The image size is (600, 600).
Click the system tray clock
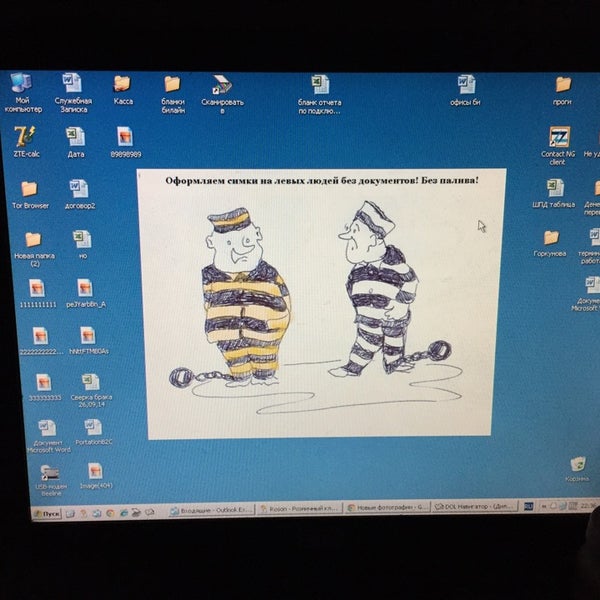click(589, 506)
